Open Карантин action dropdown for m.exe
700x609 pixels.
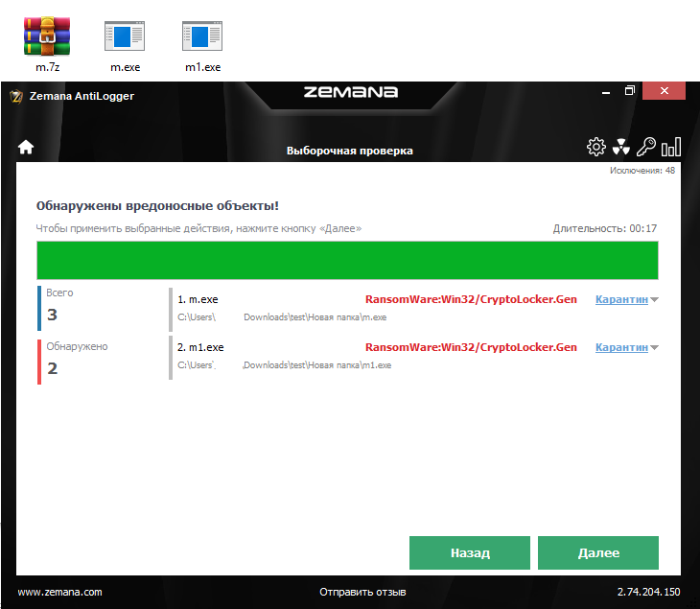tap(621, 299)
